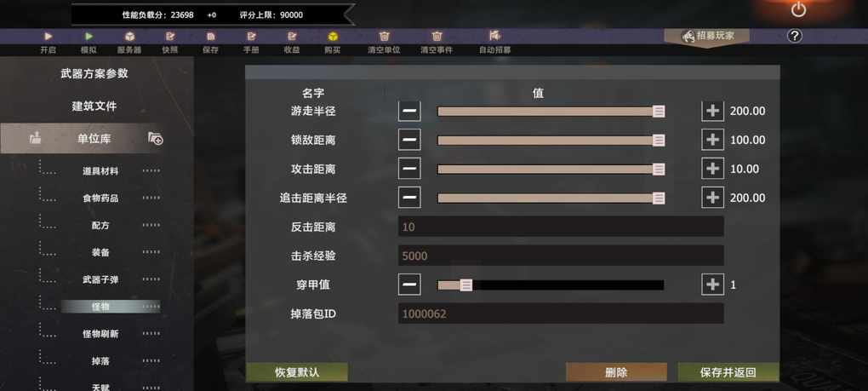Click the 开启 play icon
Image resolution: width=868 pixels, height=391 pixels.
pyautogui.click(x=49, y=37)
